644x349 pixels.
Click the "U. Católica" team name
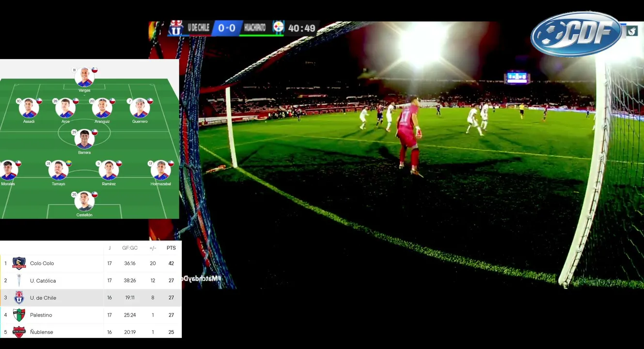coord(43,281)
